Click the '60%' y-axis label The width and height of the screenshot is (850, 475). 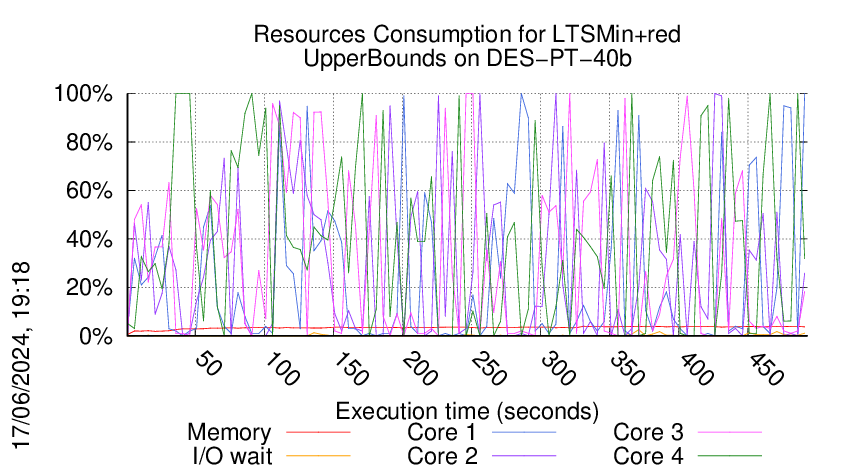pos(89,191)
